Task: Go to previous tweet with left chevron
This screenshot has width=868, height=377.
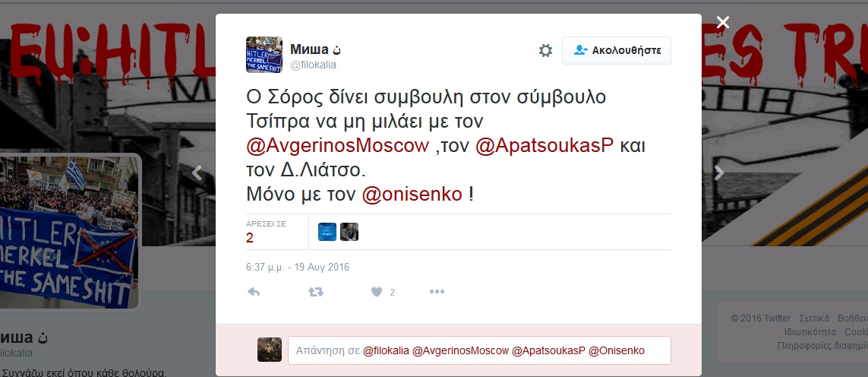Action: click(197, 173)
